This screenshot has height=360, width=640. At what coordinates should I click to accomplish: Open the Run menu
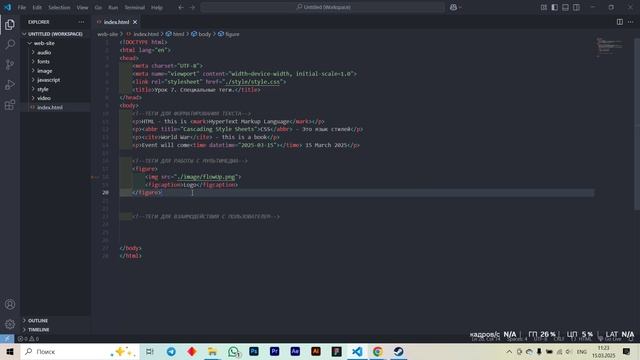pyautogui.click(x=113, y=7)
